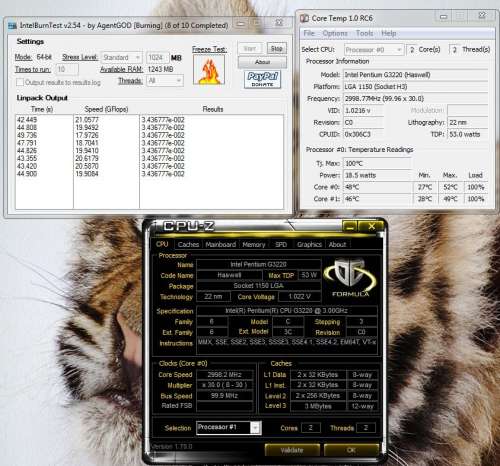Open Selection Processor #1 dropdown in CPU-Z
The width and height of the screenshot is (500, 466).
tap(229, 428)
